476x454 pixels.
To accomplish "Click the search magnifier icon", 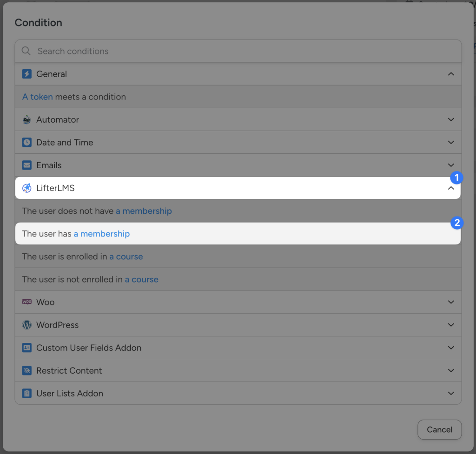I will click(x=26, y=51).
